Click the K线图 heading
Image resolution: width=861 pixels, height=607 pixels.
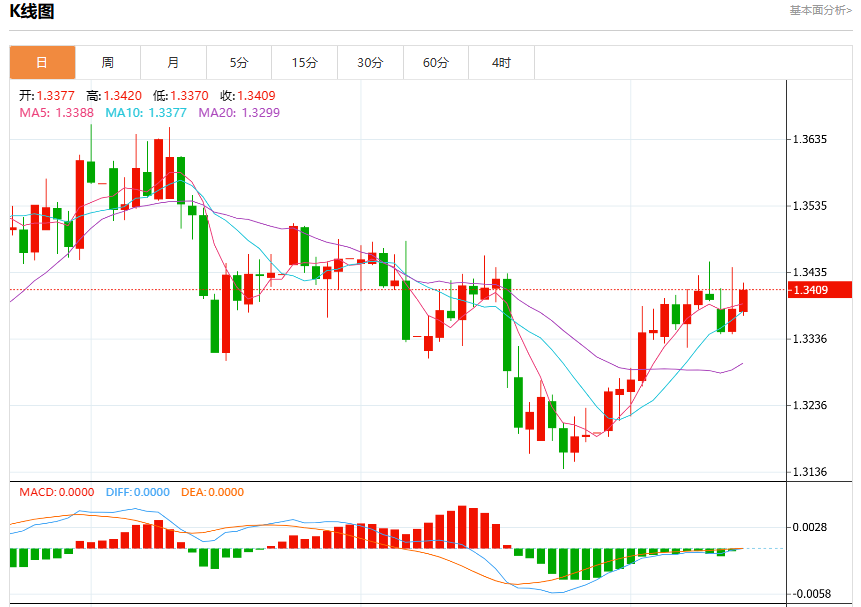coord(32,11)
